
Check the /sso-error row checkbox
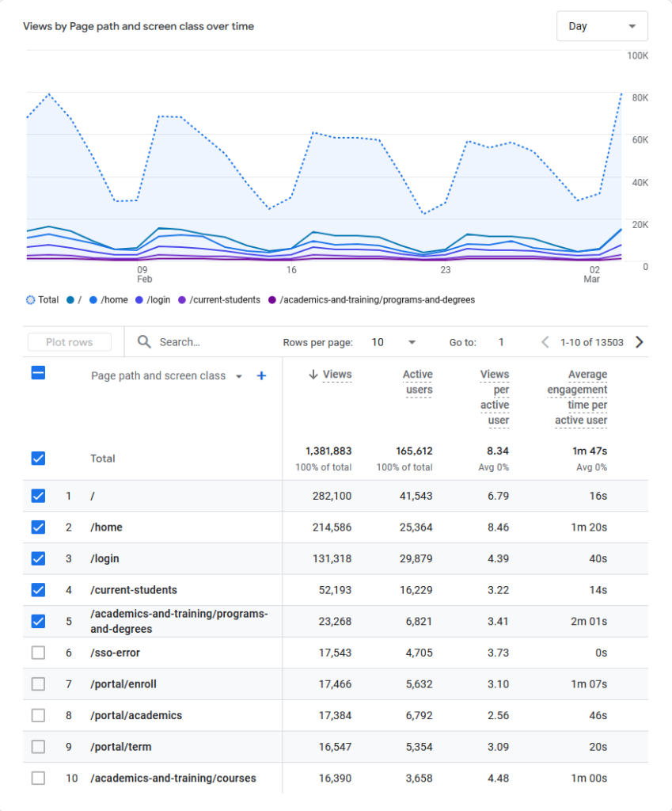pyautogui.click(x=38, y=653)
